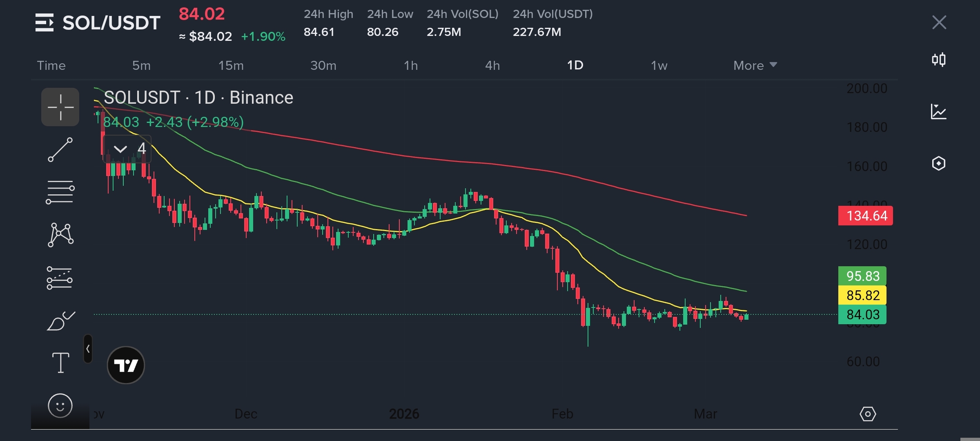Select the 1w timeframe tab
This screenshot has height=441, width=980.
pyautogui.click(x=659, y=65)
